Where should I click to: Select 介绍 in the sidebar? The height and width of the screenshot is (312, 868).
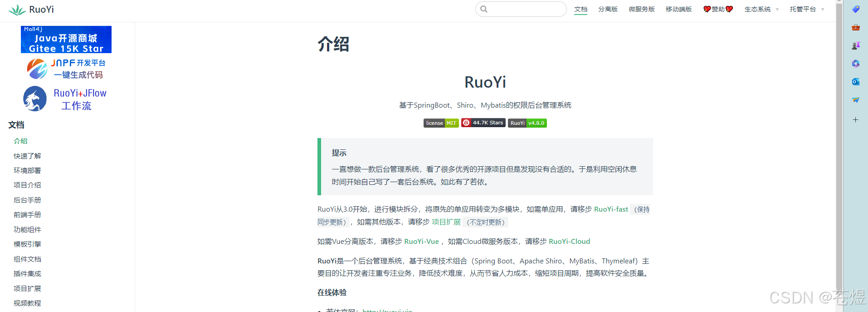(x=20, y=141)
